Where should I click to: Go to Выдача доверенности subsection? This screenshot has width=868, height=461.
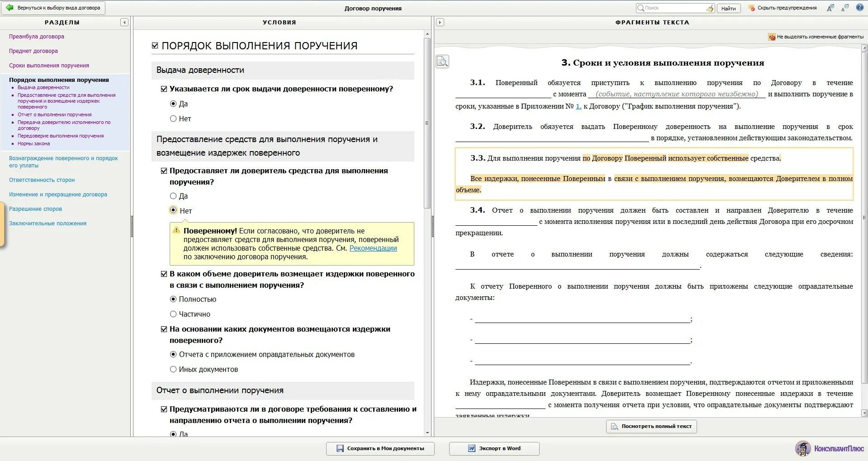(43, 88)
